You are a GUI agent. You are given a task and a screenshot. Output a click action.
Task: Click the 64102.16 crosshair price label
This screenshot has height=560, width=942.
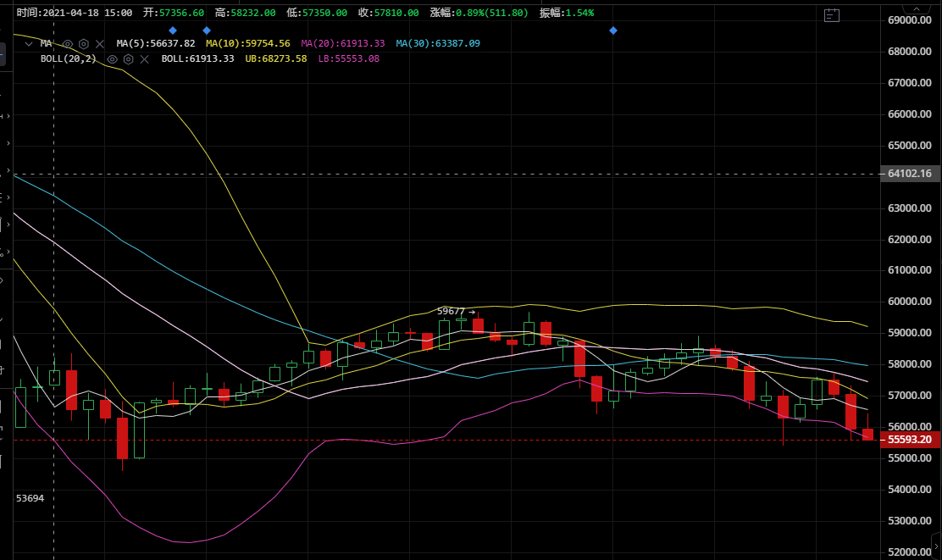[x=910, y=174]
